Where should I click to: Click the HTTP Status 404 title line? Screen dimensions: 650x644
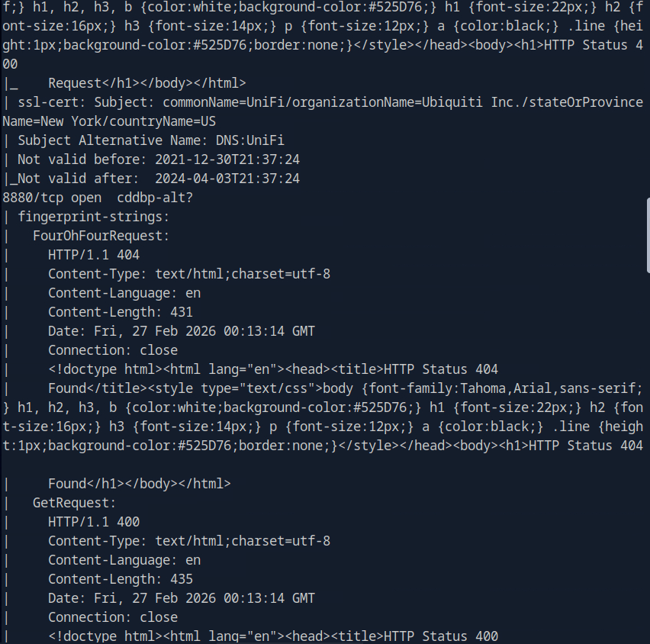tap(273, 369)
